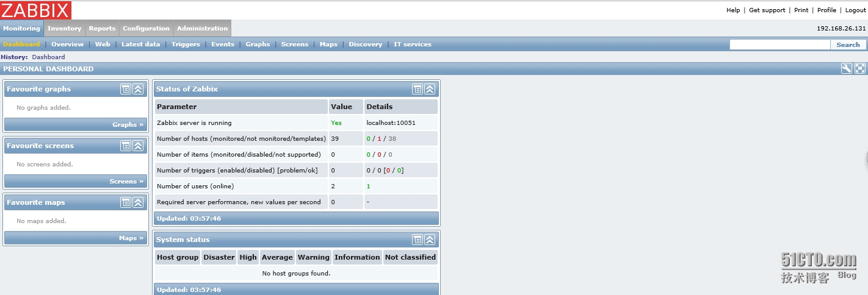868x295 pixels.
Task: Open the Get support link
Action: (x=767, y=10)
